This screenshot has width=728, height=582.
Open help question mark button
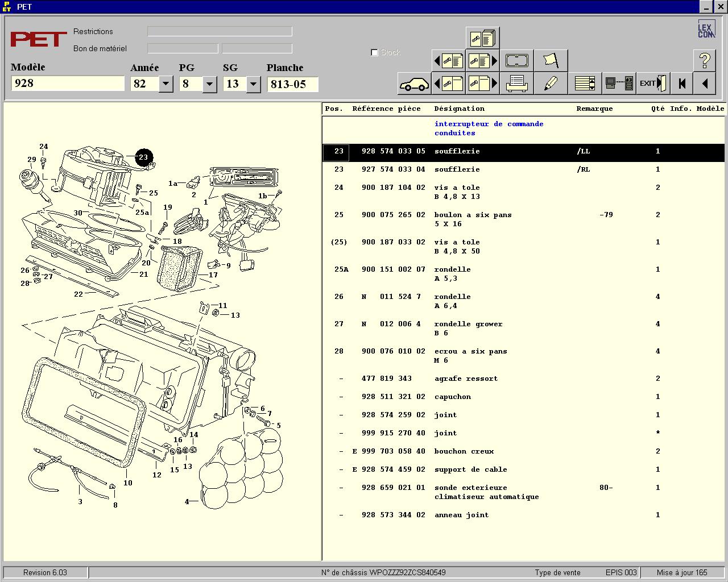[x=705, y=61]
